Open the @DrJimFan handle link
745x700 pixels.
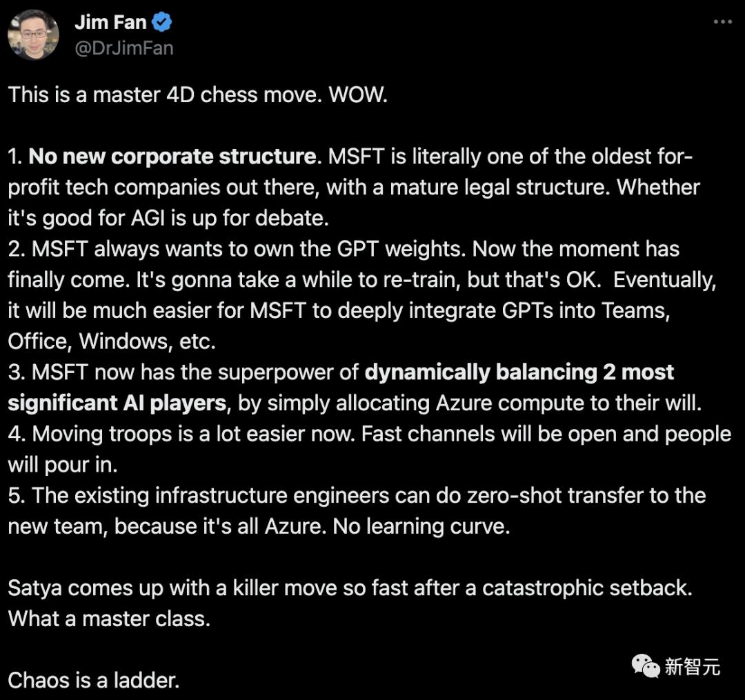coord(123,48)
